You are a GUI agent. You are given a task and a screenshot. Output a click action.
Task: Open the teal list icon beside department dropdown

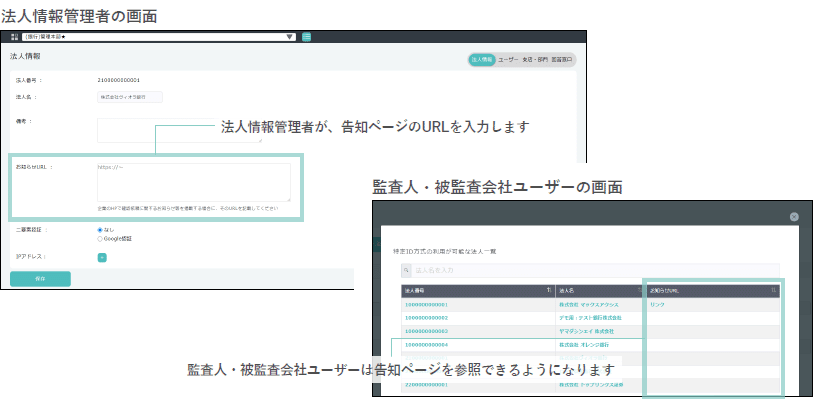click(x=306, y=37)
